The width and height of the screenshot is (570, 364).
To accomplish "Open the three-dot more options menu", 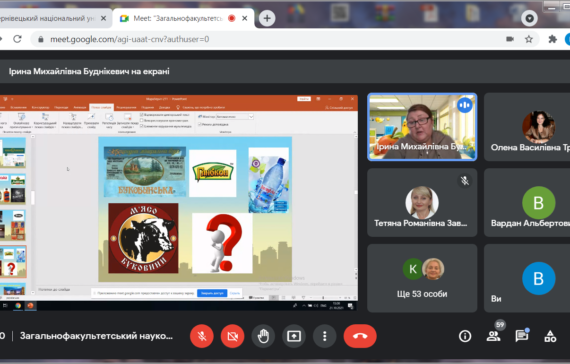I will coord(325,336).
